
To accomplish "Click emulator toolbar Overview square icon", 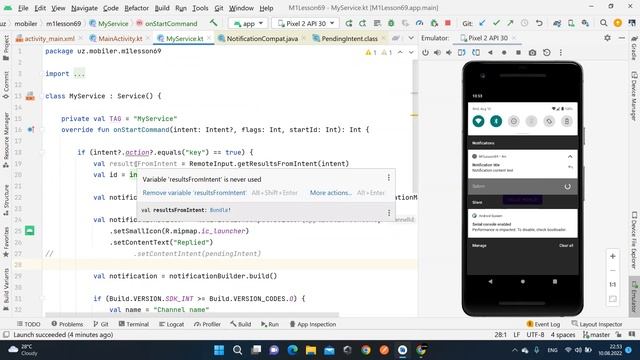I will (518, 53).
